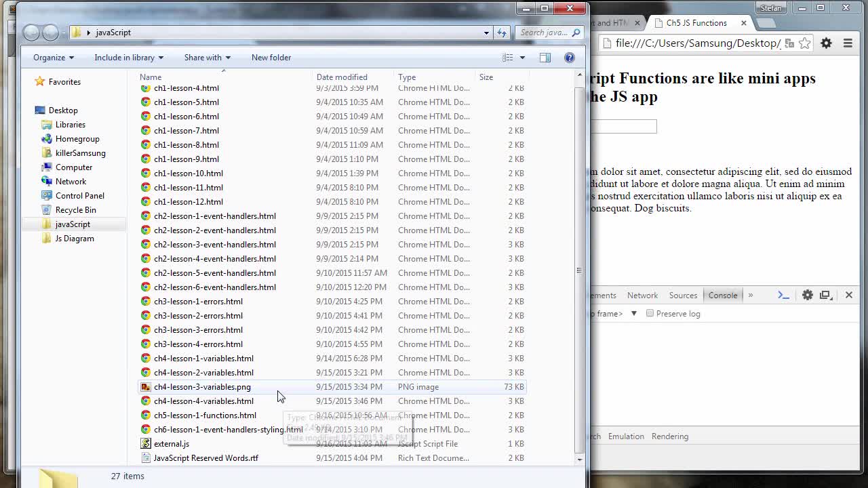Click the Explorer Back navigation arrow
Viewport: 868px width, 488px height.
point(31,33)
